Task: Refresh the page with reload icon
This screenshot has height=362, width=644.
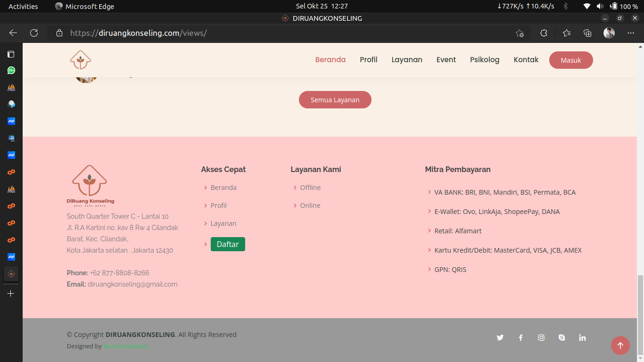Action: [x=34, y=33]
